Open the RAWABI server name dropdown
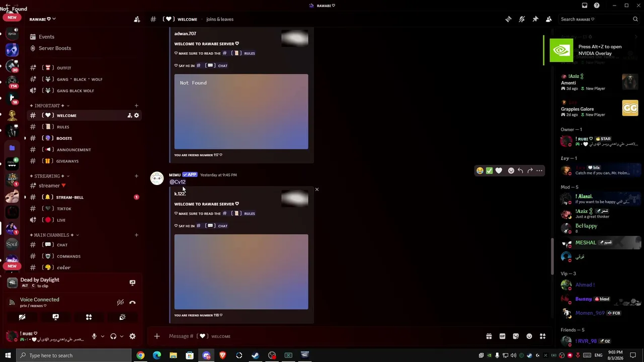This screenshot has width=644, height=362. [42, 19]
